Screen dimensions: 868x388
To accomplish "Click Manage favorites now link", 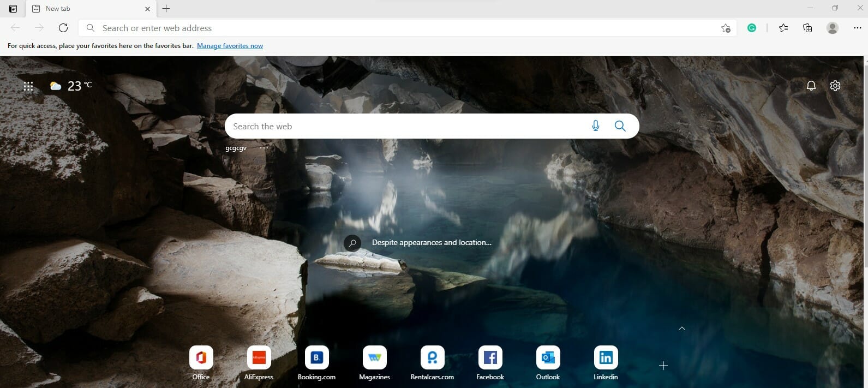I will 230,46.
